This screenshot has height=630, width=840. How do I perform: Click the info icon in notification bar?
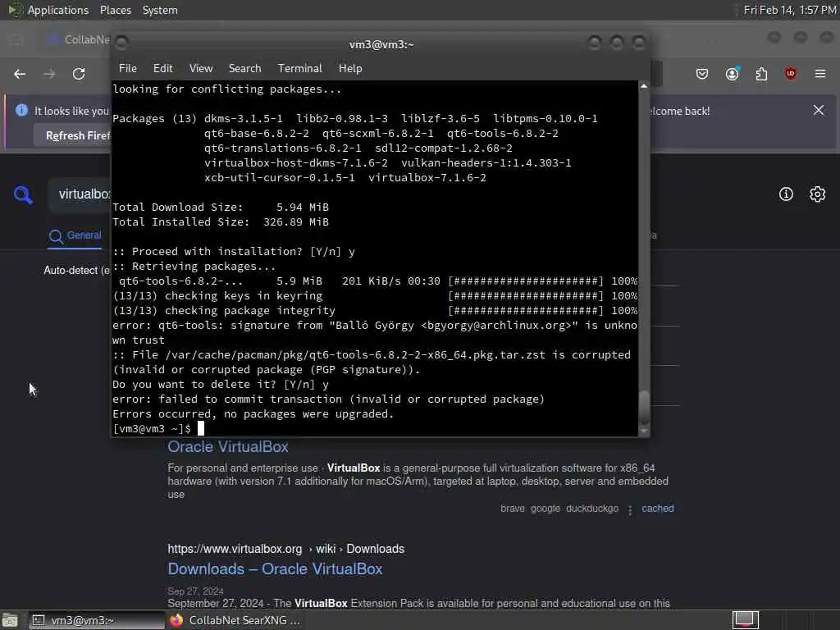[x=21, y=111]
